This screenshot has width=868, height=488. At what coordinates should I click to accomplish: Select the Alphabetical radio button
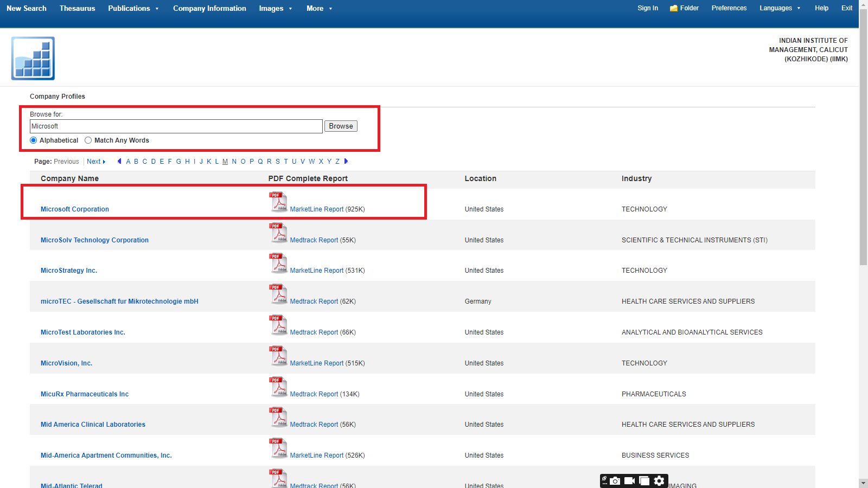tap(34, 140)
